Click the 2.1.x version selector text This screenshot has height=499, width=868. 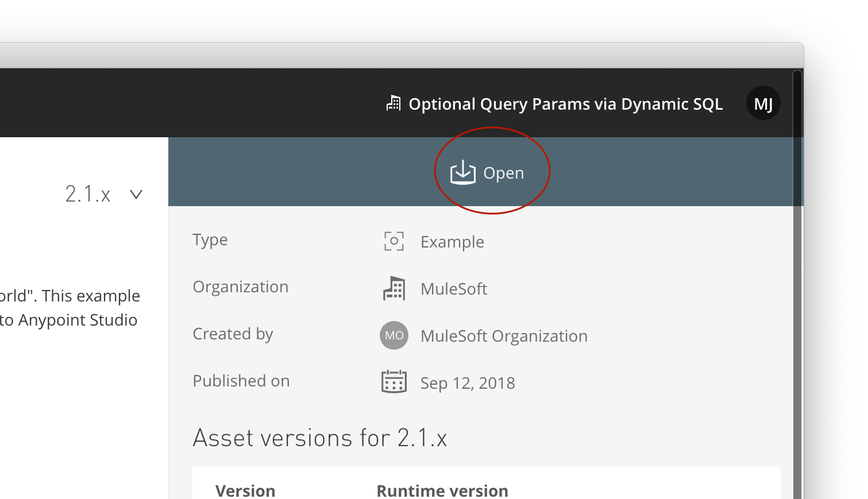(x=87, y=194)
